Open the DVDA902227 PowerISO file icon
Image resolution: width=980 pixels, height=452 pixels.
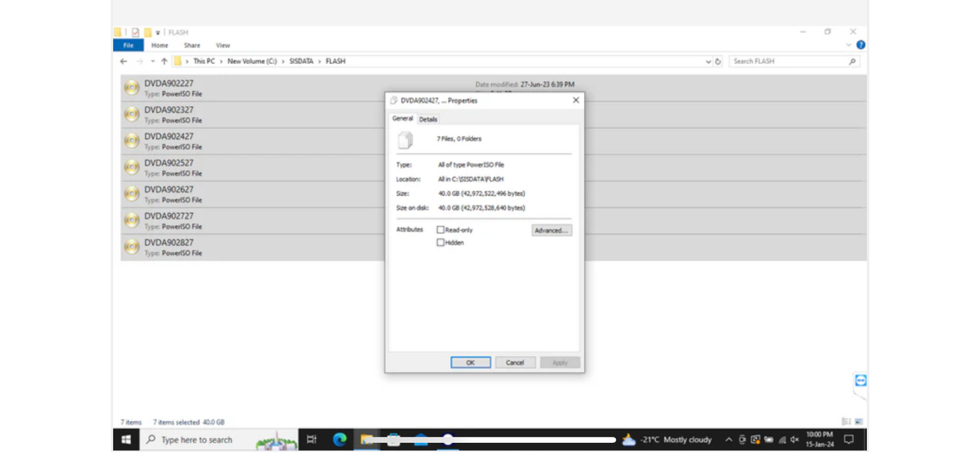(132, 87)
